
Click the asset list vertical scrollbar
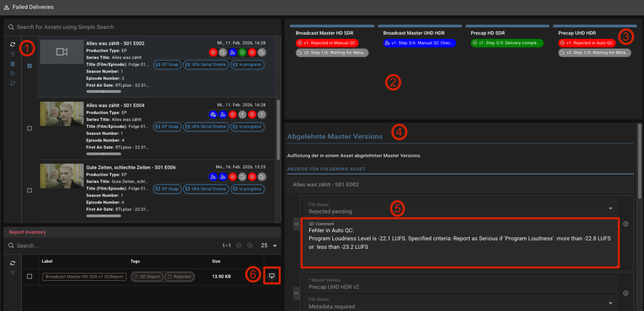coord(278,129)
